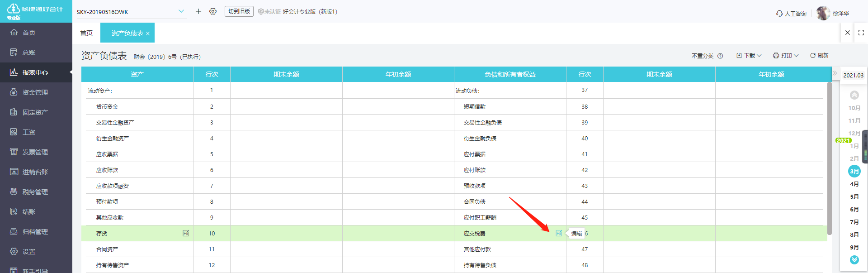Click the 人工咨询 headset icon

tap(779, 14)
